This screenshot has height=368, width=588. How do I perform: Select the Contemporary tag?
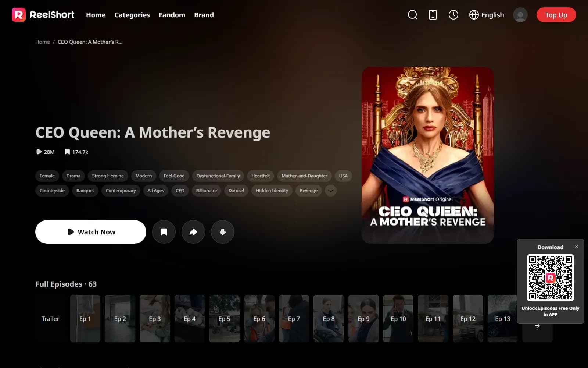121,191
